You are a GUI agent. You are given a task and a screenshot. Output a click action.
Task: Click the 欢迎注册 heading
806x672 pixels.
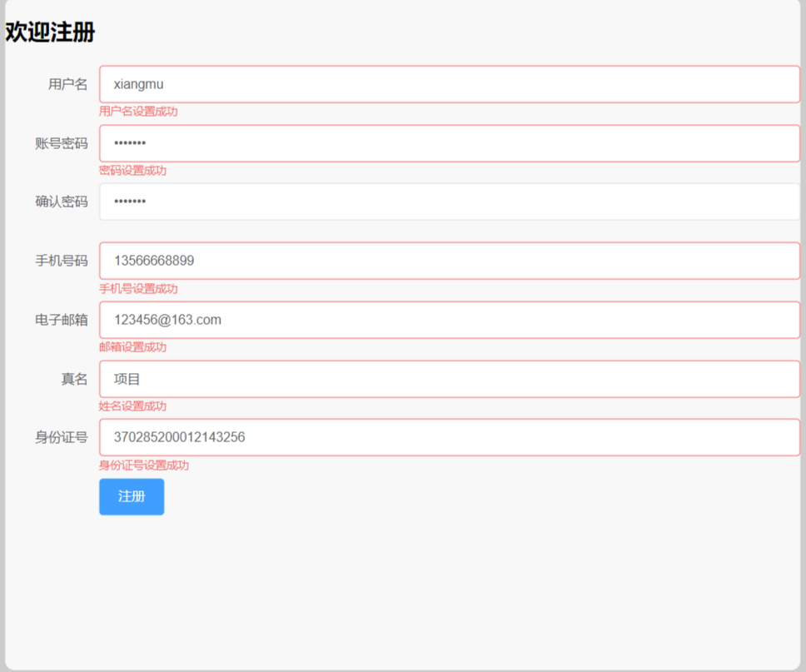(x=51, y=32)
